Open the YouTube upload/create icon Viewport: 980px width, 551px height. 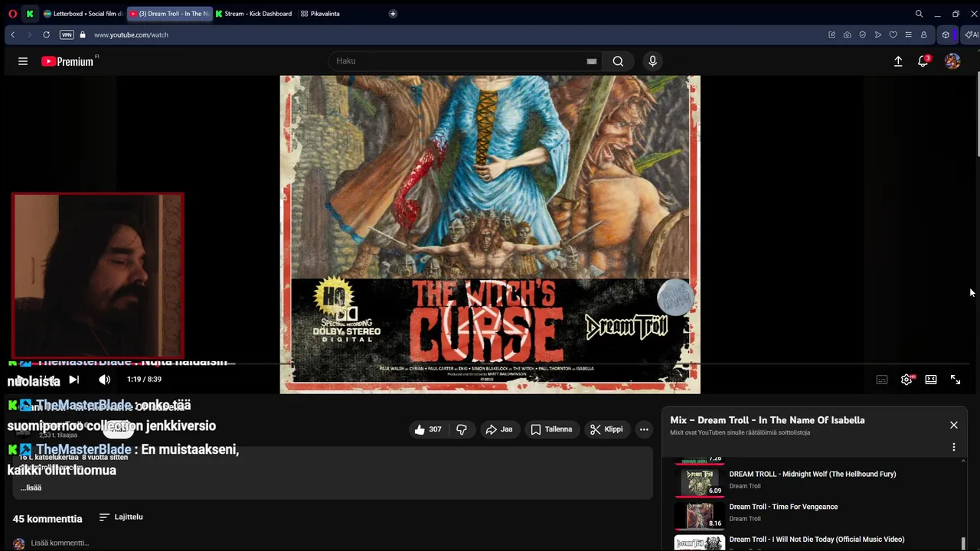click(x=898, y=61)
